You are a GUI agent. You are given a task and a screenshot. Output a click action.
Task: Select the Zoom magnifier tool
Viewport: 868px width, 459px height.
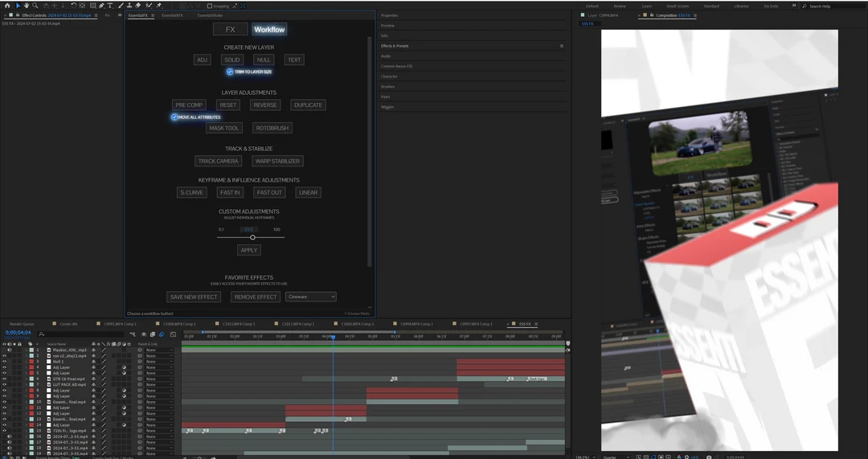35,6
